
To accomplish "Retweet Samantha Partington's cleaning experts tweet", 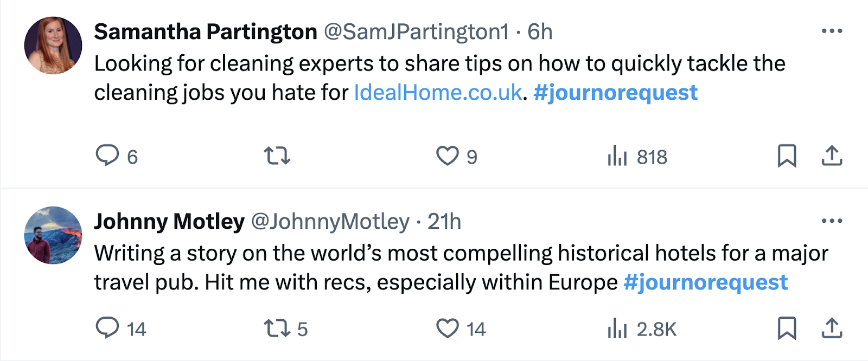I will [x=277, y=156].
